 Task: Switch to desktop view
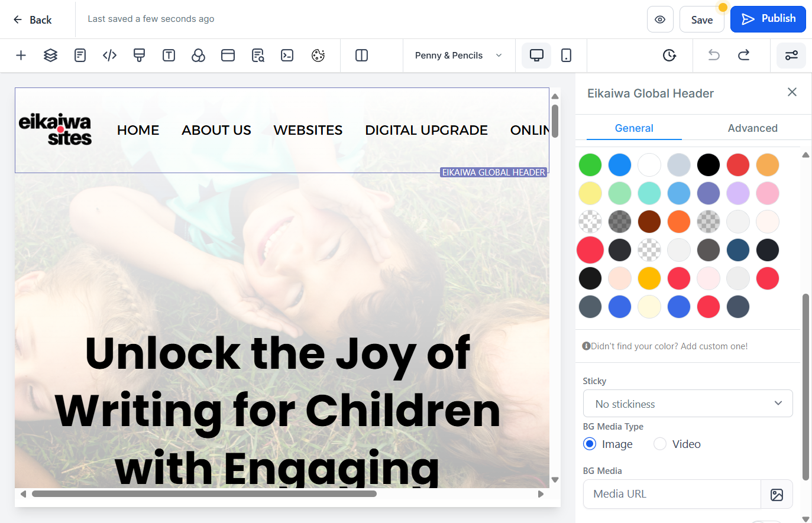pos(536,56)
